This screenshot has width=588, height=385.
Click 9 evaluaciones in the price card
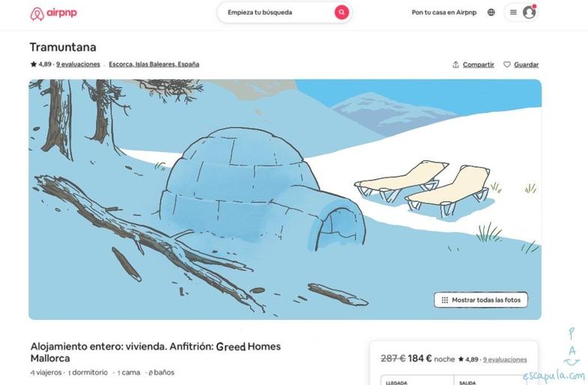pos(505,360)
